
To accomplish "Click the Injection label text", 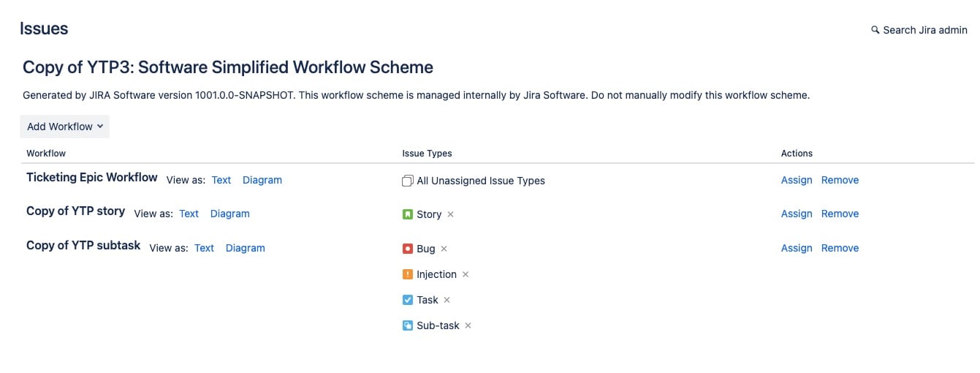I will click(x=437, y=274).
